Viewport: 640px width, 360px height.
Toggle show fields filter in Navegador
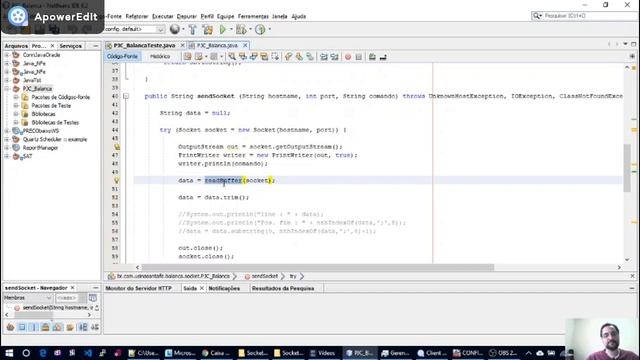22,327
